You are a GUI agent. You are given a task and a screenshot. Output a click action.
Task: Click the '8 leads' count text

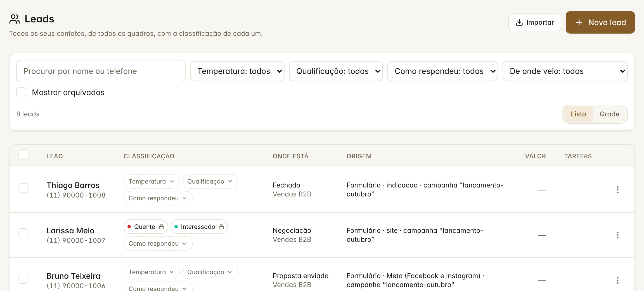[x=28, y=114]
